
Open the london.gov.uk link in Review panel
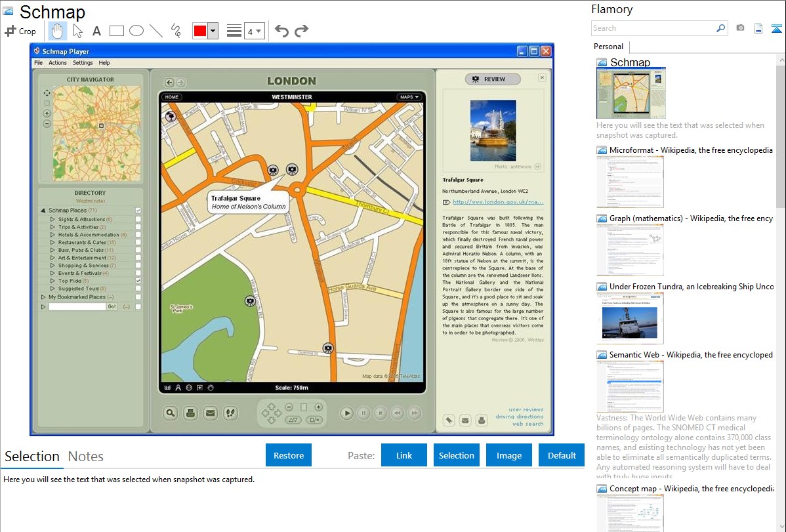(x=498, y=202)
